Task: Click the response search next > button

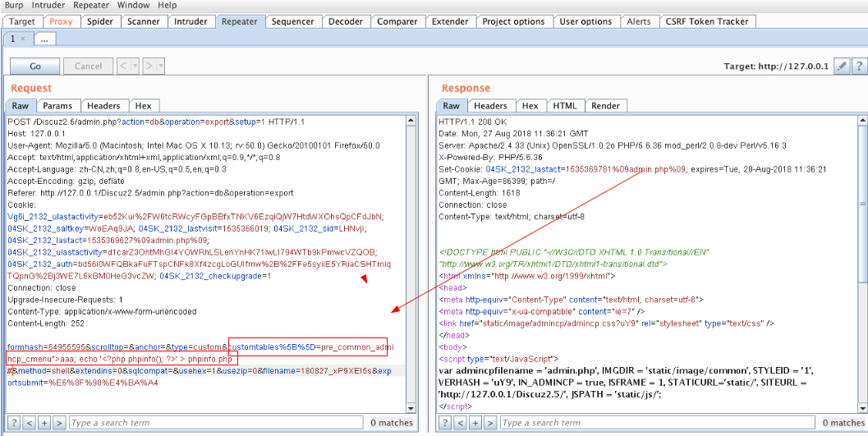Action: 490,423
